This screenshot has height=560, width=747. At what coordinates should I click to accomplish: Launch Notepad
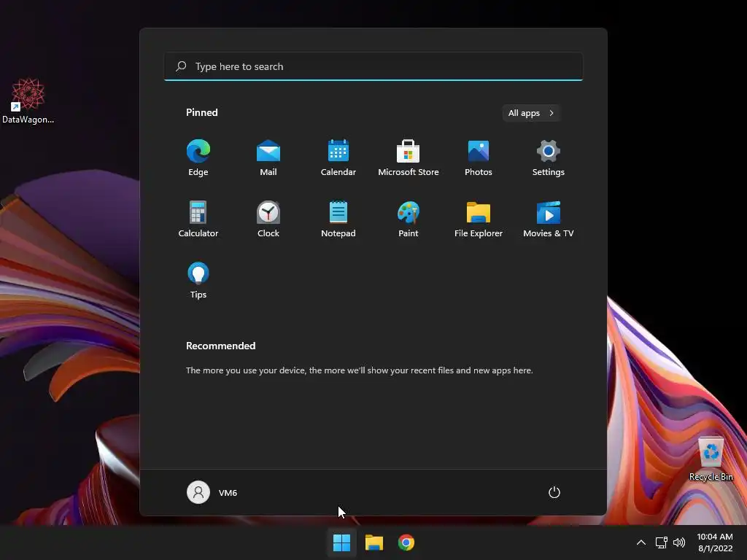338,219
